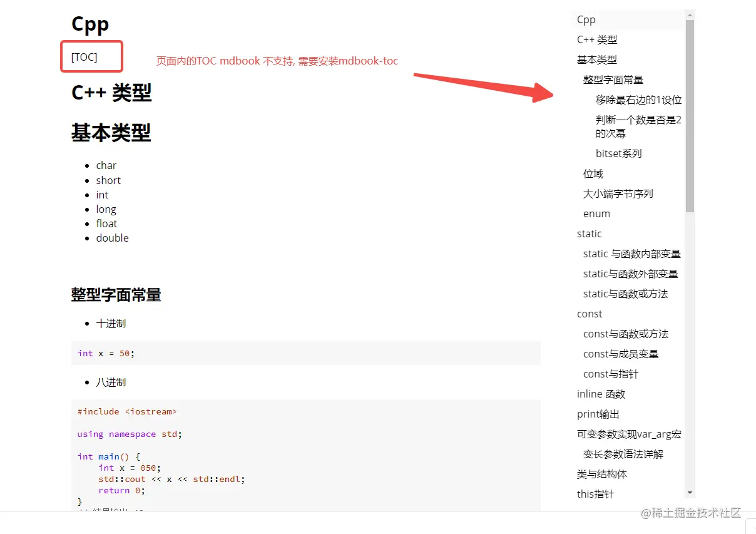Navigate to static与函数外部变量 section
This screenshot has height=534, width=756.
631,274
